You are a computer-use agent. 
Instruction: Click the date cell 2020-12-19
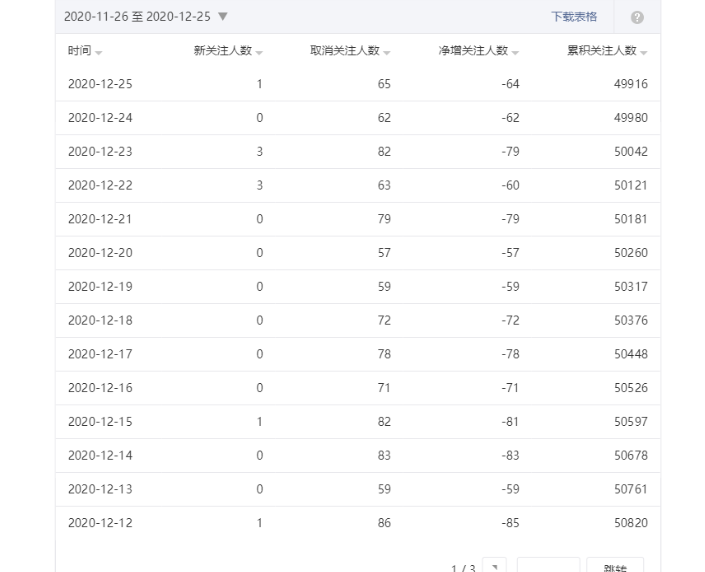point(100,286)
